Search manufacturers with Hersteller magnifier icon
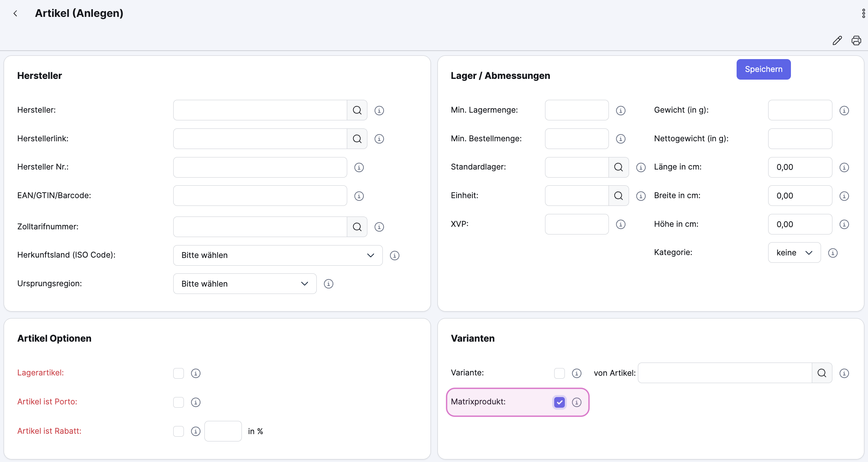 [x=357, y=110]
